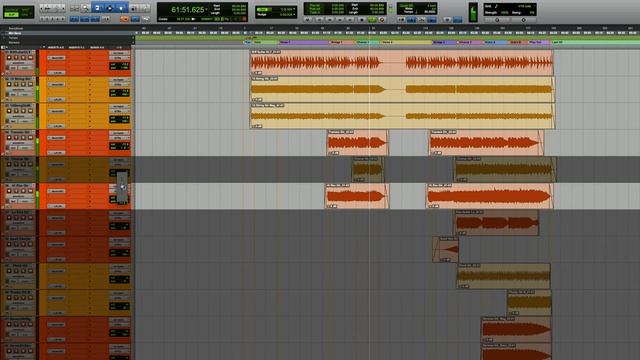
Task: Recall zoom preset 1
Action: (42, 19)
